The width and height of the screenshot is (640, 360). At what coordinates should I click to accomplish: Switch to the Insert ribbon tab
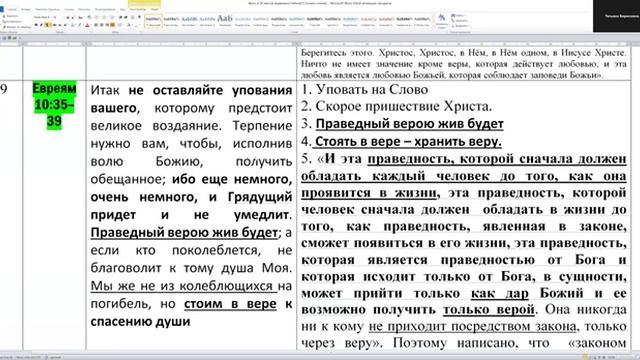26,9
